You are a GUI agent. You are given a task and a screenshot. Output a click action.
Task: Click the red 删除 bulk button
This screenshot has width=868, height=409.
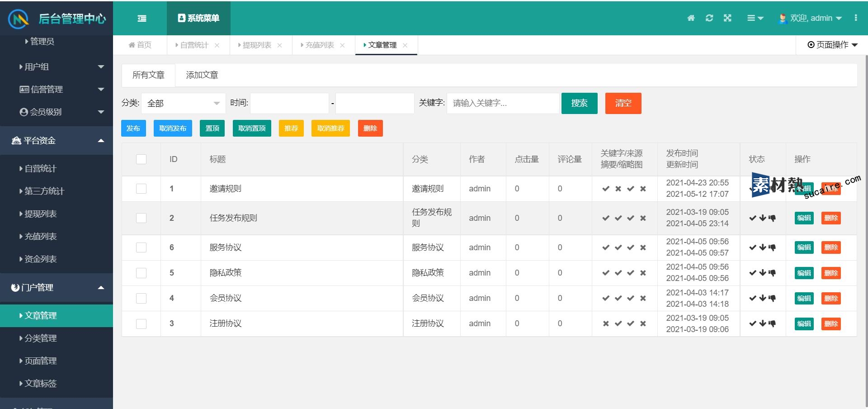pos(370,128)
